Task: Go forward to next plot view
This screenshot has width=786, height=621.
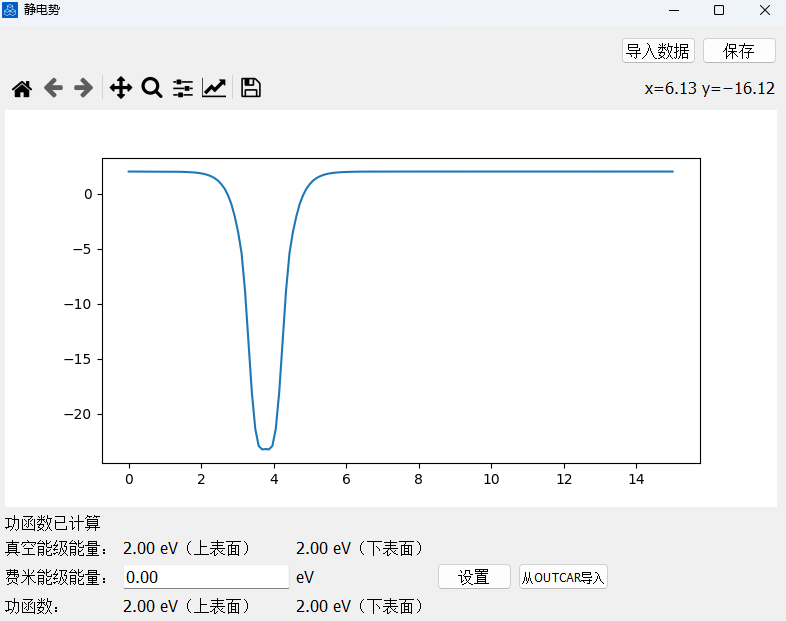Action: 84,89
